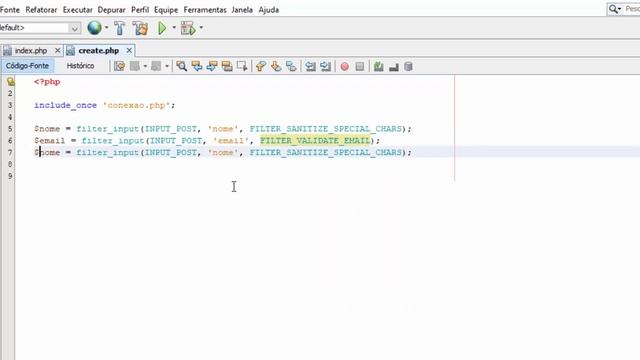Click the globe browser selector icon
Image resolution: width=640 pixels, height=360 pixels.
click(94, 28)
